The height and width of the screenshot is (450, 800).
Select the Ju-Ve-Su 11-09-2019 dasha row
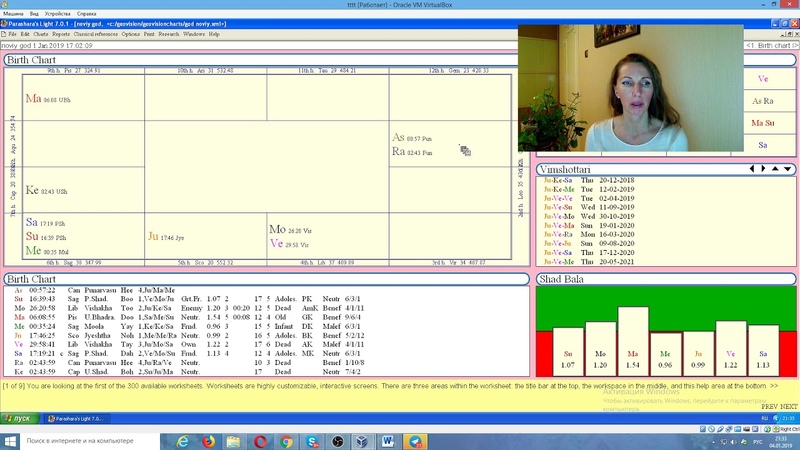point(589,207)
